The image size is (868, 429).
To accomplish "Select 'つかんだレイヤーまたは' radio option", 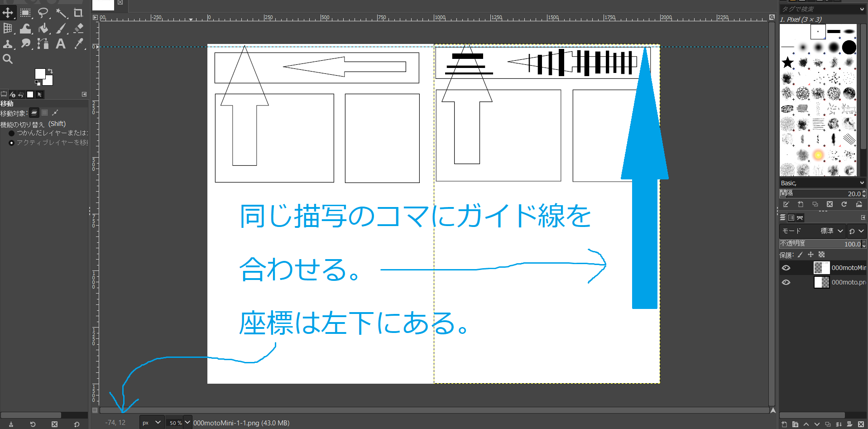I will pyautogui.click(x=12, y=133).
